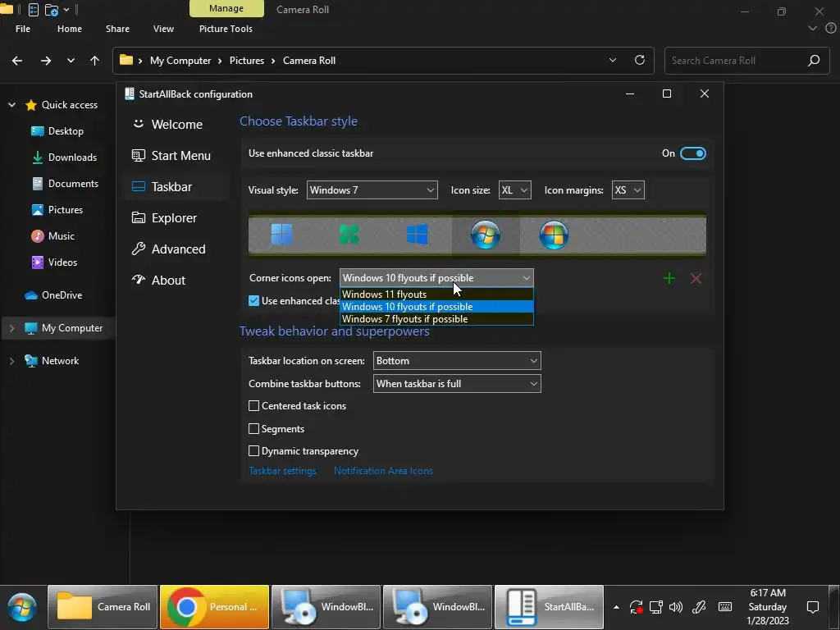Screen dimensions: 840x630
Task: Enable Dynamic transparency checkbox
Action: pyautogui.click(x=254, y=451)
